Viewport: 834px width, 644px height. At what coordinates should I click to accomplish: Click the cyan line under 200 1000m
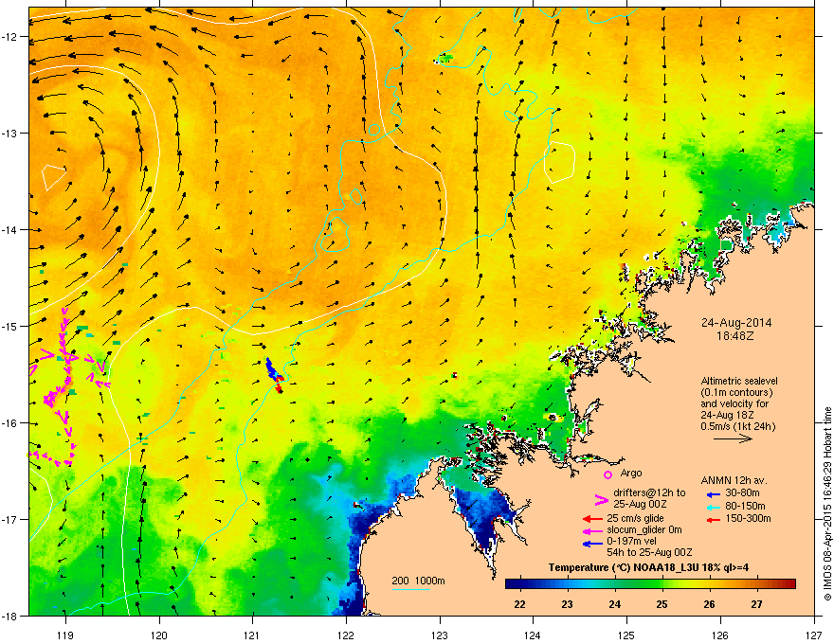(410, 589)
